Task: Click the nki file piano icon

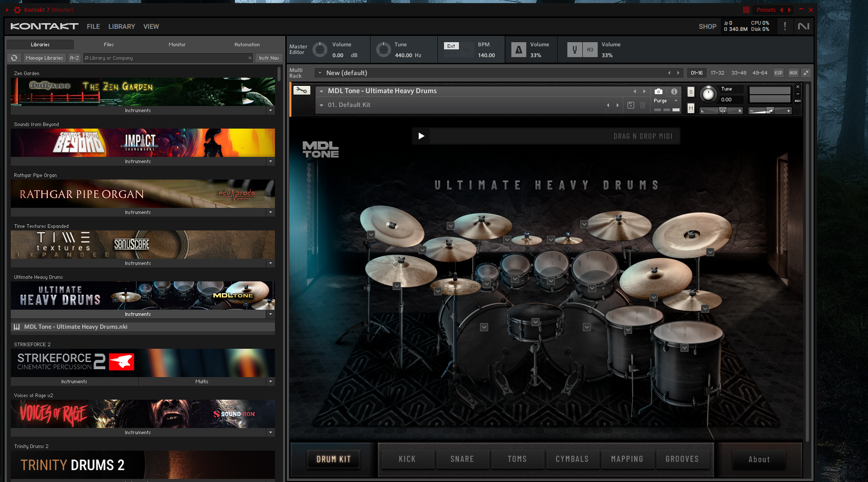Action: 17,327
